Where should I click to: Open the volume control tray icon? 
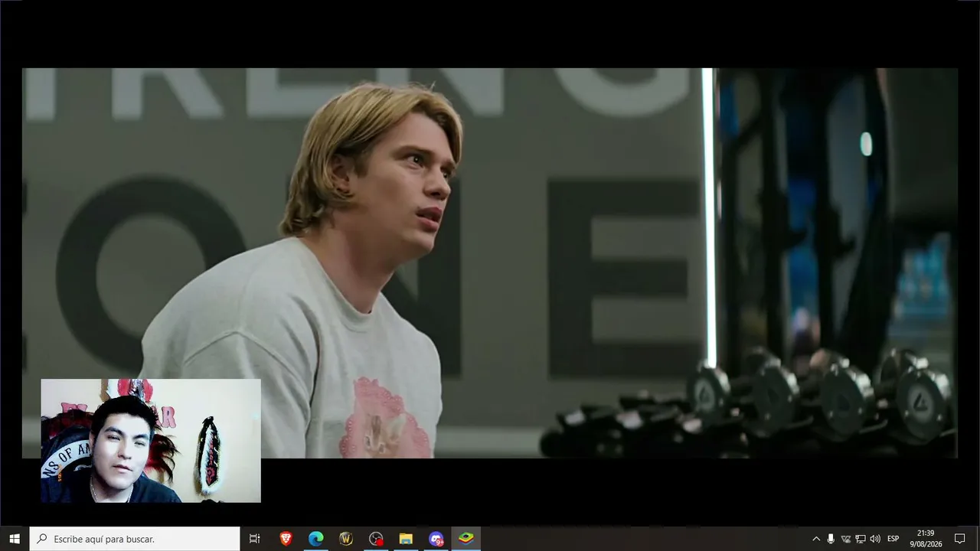point(875,539)
